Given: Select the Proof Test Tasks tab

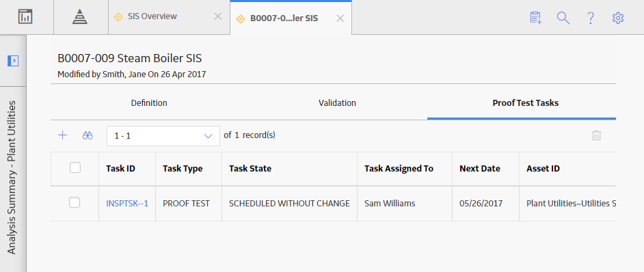Looking at the screenshot, I should pos(525,103).
